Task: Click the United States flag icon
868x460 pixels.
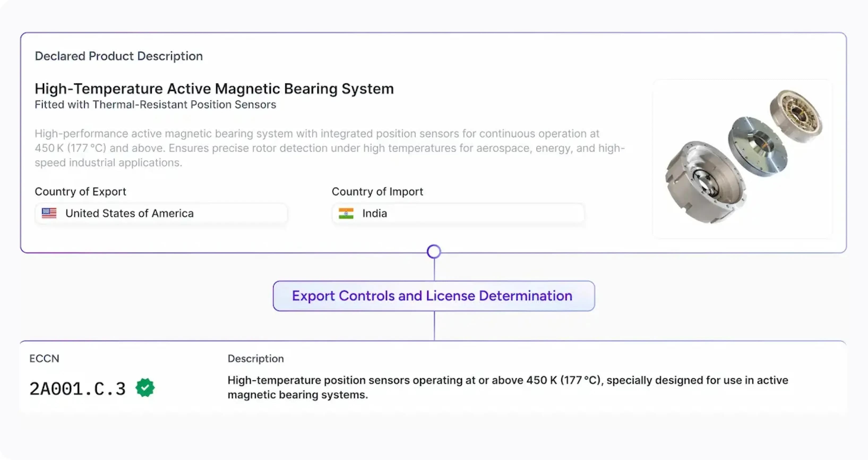Action: 49,213
